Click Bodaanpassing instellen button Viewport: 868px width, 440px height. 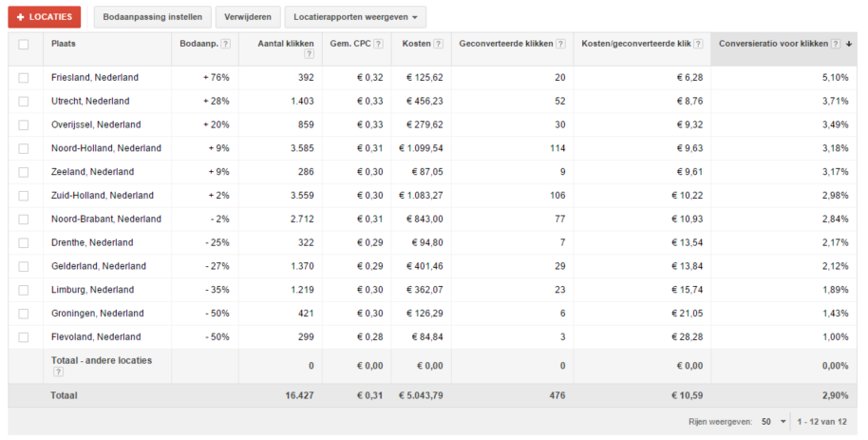pyautogui.click(x=153, y=17)
